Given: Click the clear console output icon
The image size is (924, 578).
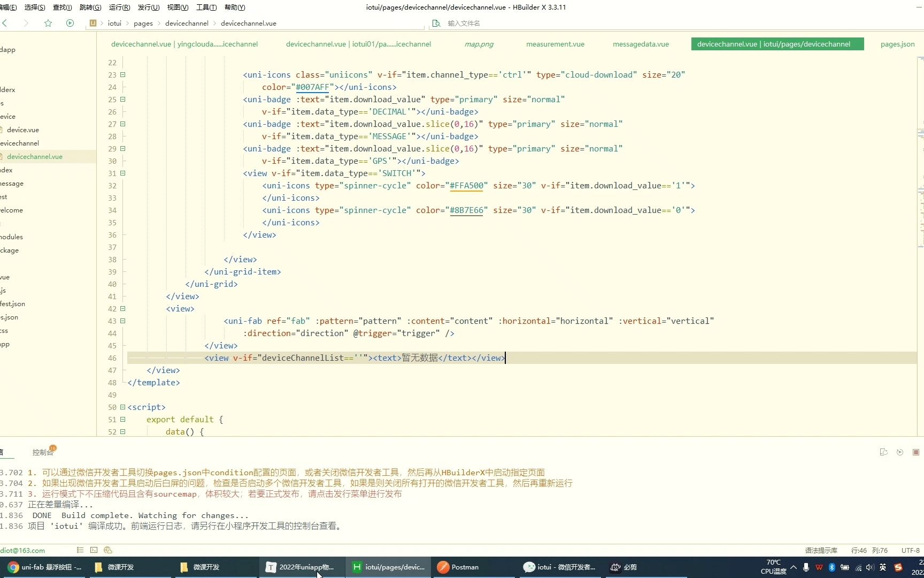Looking at the screenshot, I should tap(883, 452).
